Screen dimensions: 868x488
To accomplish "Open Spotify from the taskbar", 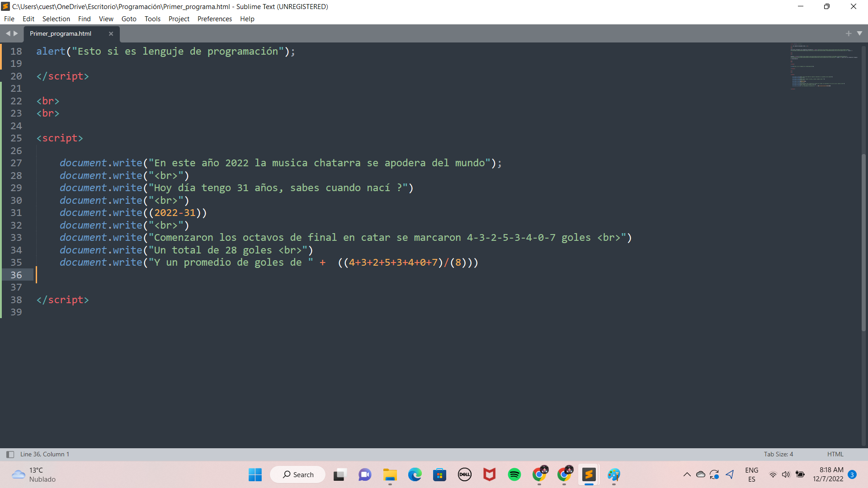I will pos(514,474).
